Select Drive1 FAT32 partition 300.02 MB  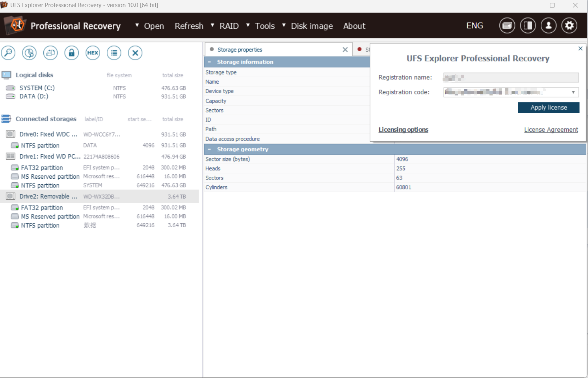(x=99, y=168)
